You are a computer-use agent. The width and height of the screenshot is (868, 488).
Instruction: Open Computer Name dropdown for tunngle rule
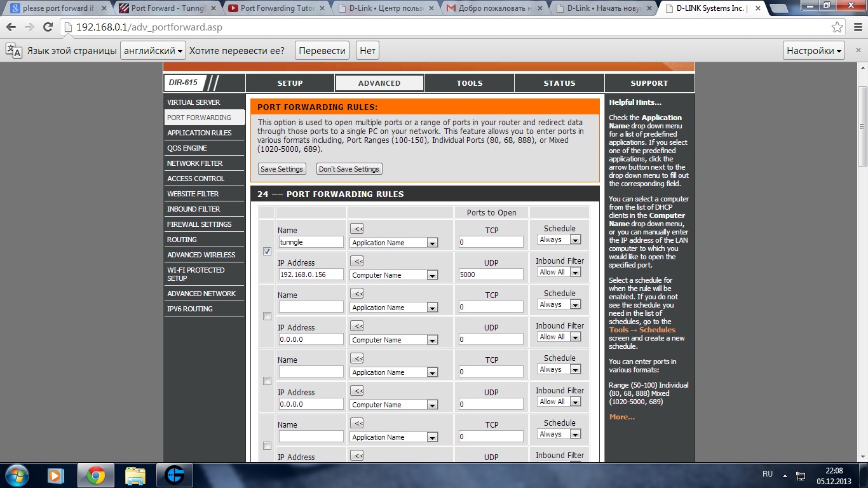tap(394, 275)
